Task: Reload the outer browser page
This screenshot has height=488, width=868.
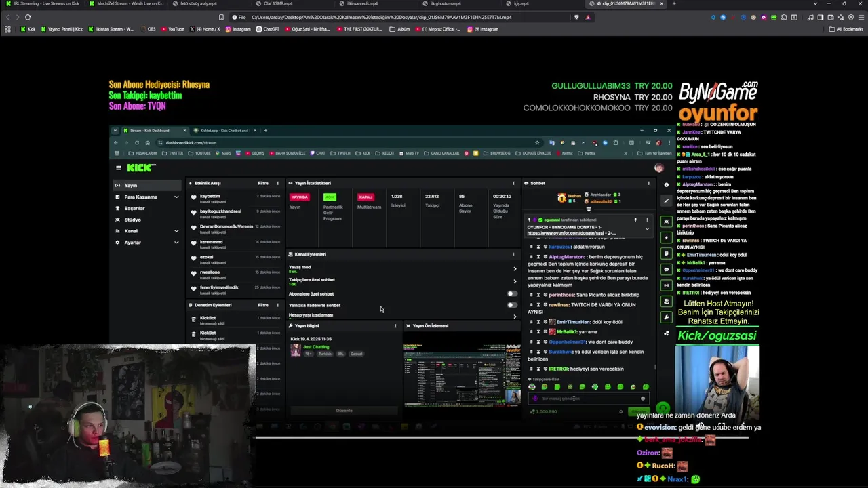Action: [x=28, y=17]
